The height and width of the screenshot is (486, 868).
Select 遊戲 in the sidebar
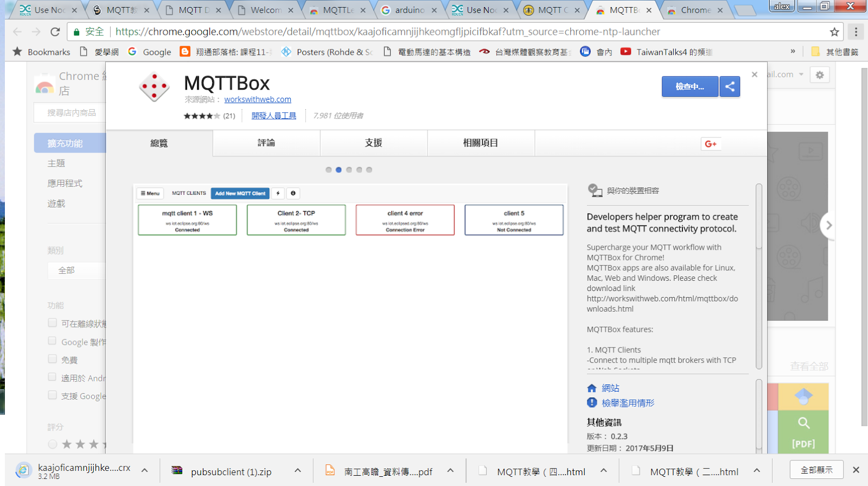(56, 204)
